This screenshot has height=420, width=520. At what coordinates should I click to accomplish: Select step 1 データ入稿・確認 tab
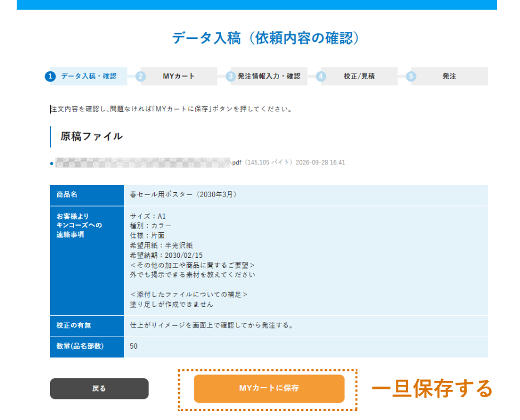pyautogui.click(x=86, y=76)
